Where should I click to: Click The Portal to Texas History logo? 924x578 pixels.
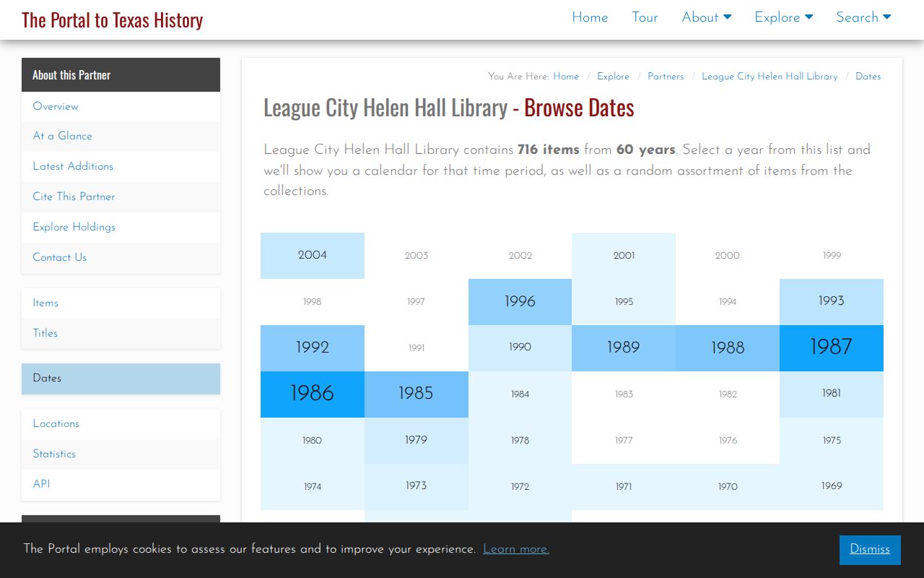click(x=112, y=20)
